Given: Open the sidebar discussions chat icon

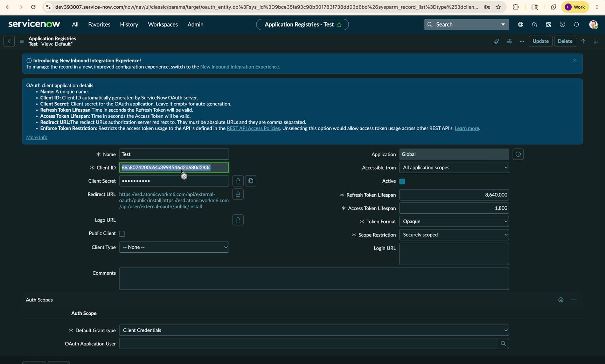Looking at the screenshot, I should point(534,24).
